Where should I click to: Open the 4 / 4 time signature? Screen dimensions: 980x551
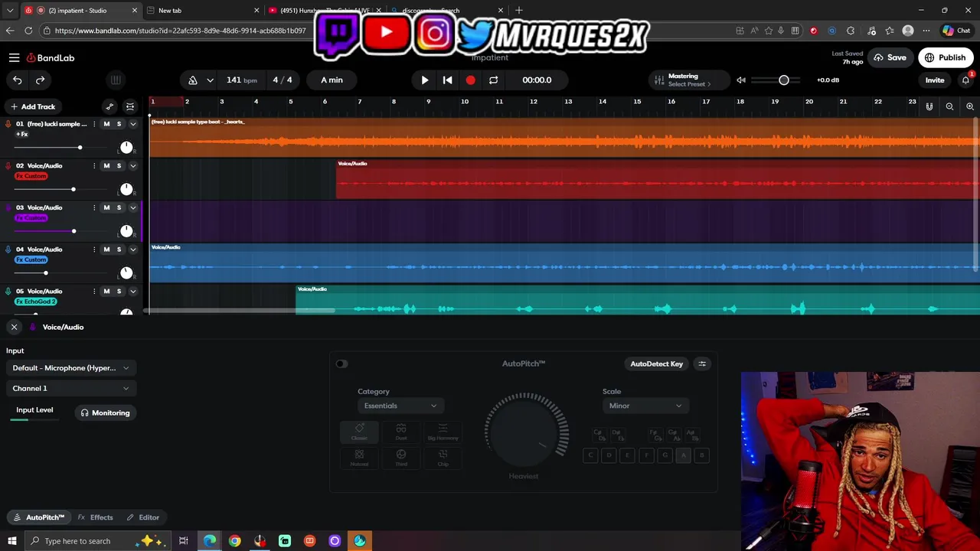click(x=283, y=80)
